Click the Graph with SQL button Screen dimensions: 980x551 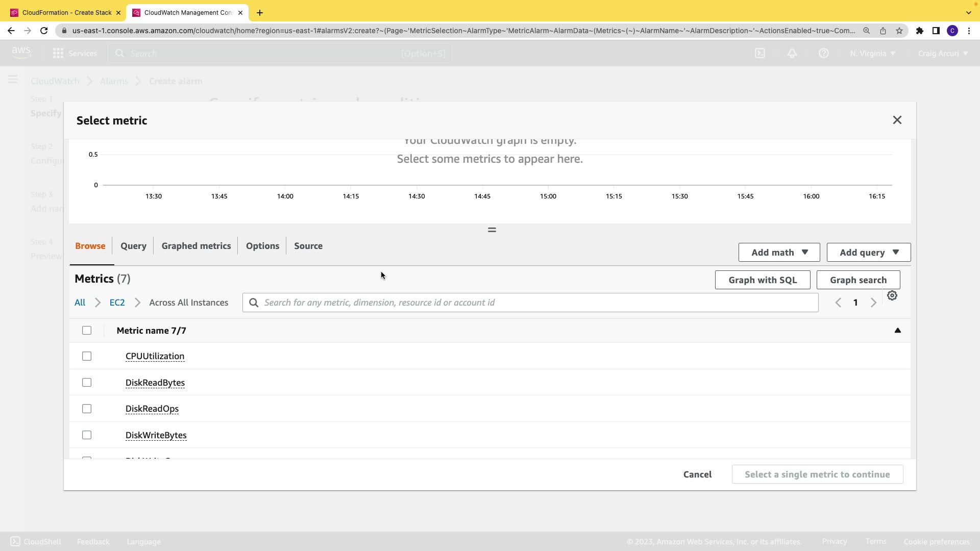pos(762,280)
